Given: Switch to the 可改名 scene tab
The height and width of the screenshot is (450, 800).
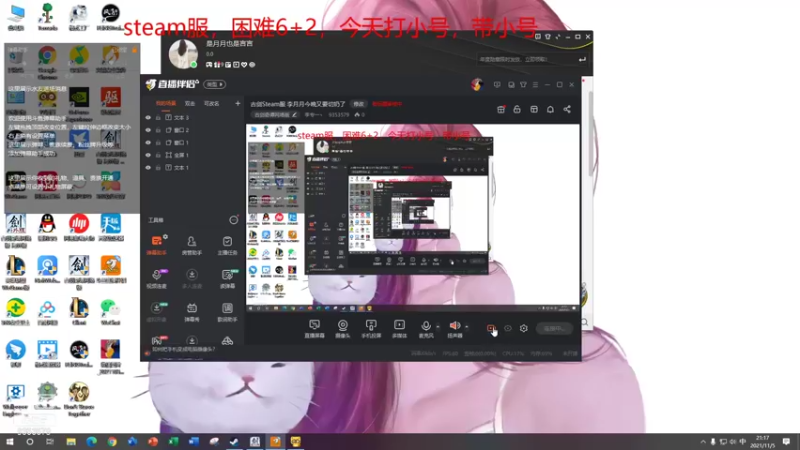Looking at the screenshot, I should 211,103.
